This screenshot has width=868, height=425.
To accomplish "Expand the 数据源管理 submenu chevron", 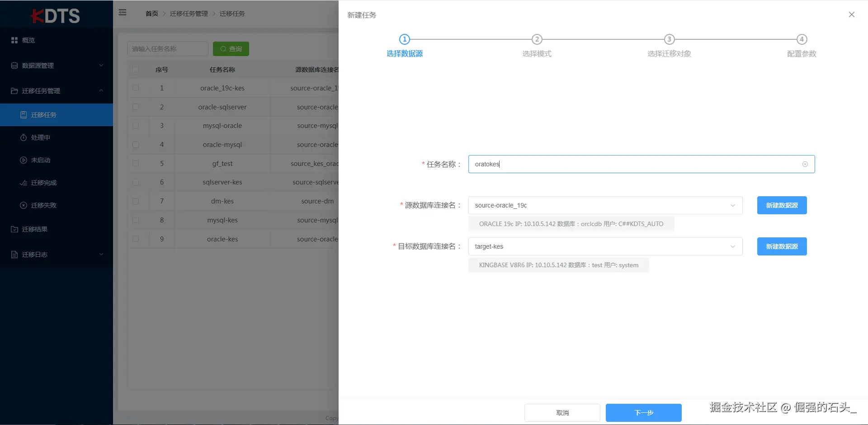I will coord(101,66).
